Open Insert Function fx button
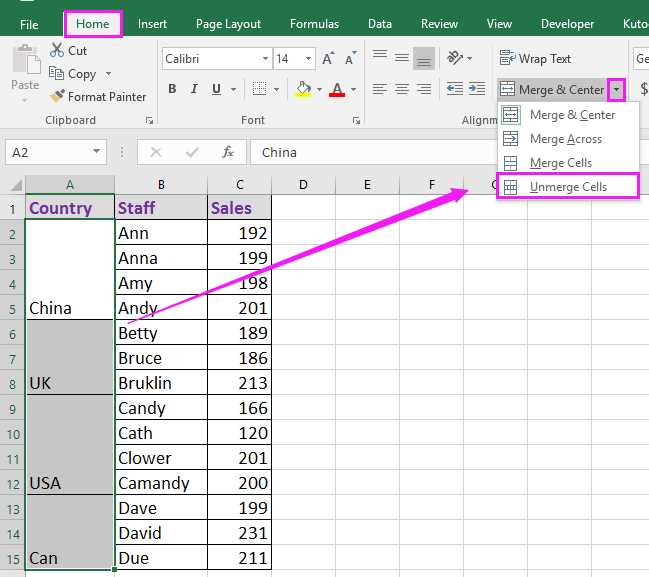649x577 pixels. tap(228, 152)
